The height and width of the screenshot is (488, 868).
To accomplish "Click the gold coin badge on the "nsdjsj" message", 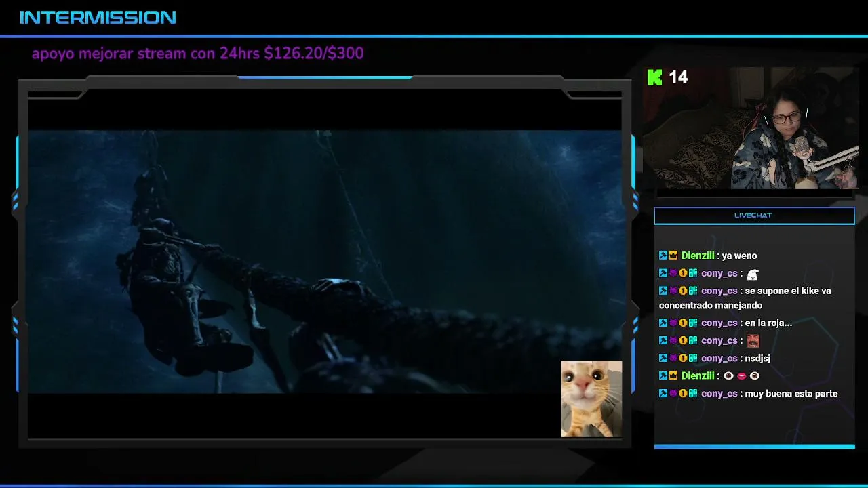I will click(x=683, y=358).
